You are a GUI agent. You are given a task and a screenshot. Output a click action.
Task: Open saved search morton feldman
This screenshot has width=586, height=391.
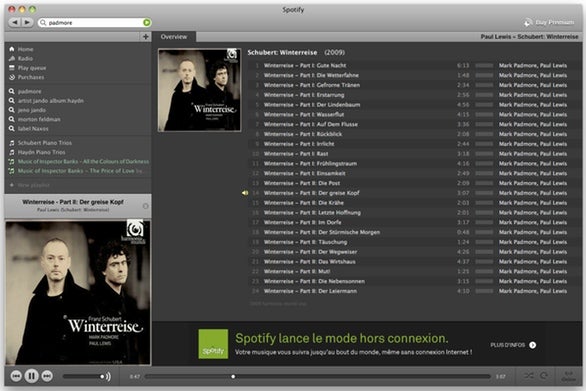pyautogui.click(x=39, y=120)
